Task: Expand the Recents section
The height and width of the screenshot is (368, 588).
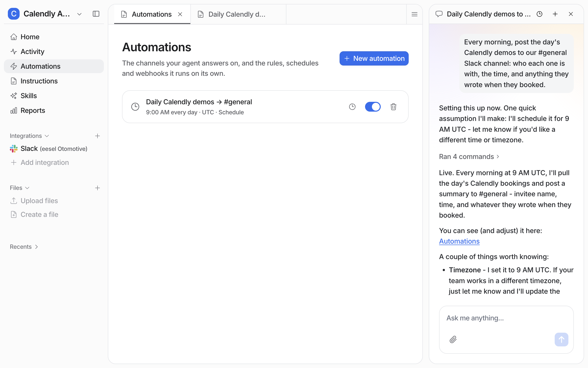Action: click(x=24, y=247)
